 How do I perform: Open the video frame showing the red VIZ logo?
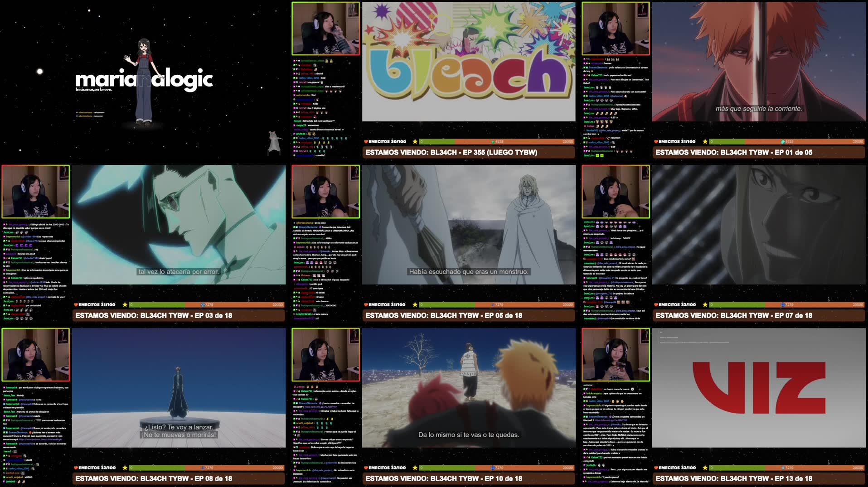pyautogui.click(x=759, y=388)
